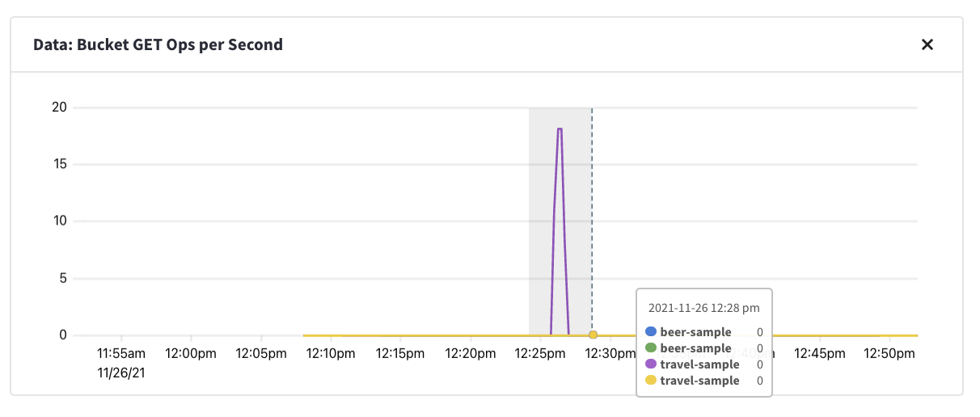Click the chart title 'Data: Bucket GET Ops per Second'
980x417 pixels.
click(158, 45)
